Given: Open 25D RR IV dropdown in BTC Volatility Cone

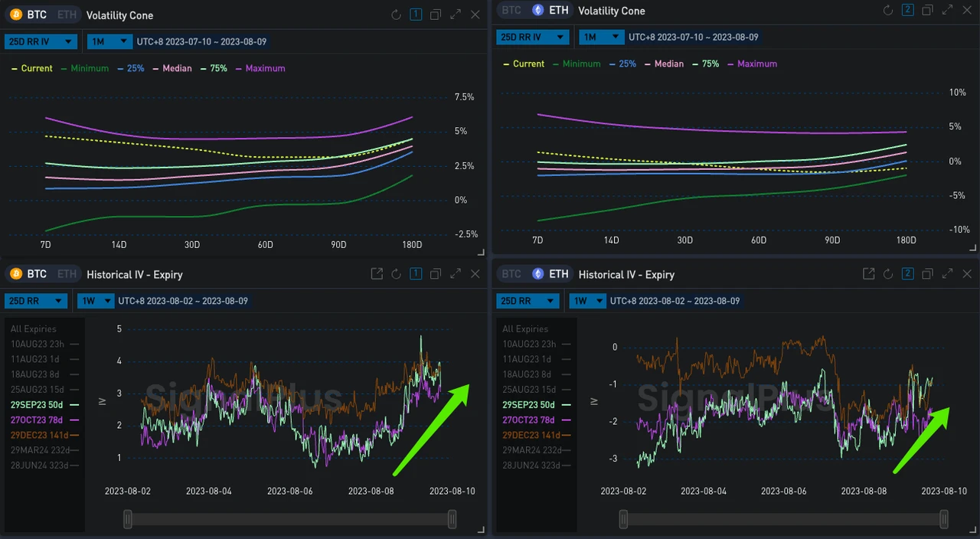Looking at the screenshot, I should [x=41, y=41].
